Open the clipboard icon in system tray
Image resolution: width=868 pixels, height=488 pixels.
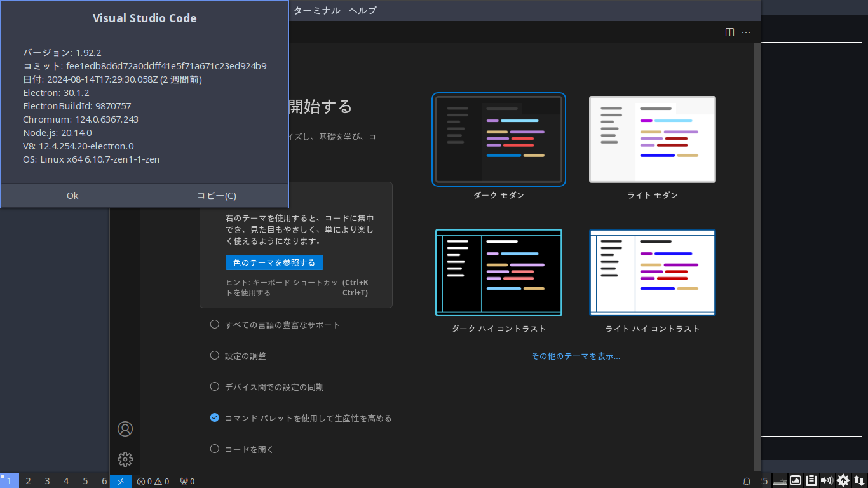click(x=811, y=481)
